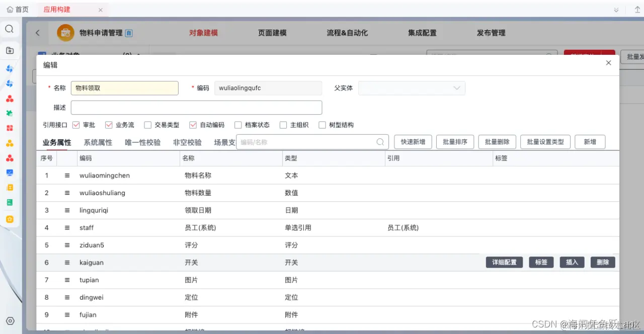Go to the 流程&自动化 menu
The width and height of the screenshot is (644, 334).
347,33
